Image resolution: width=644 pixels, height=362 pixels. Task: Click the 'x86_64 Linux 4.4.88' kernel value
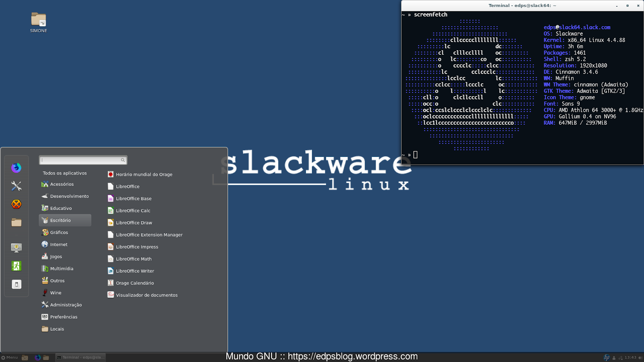tap(597, 40)
